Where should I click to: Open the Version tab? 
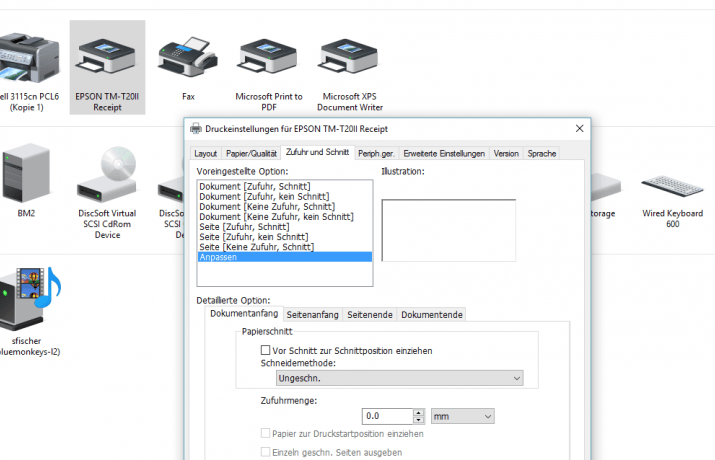pos(506,154)
